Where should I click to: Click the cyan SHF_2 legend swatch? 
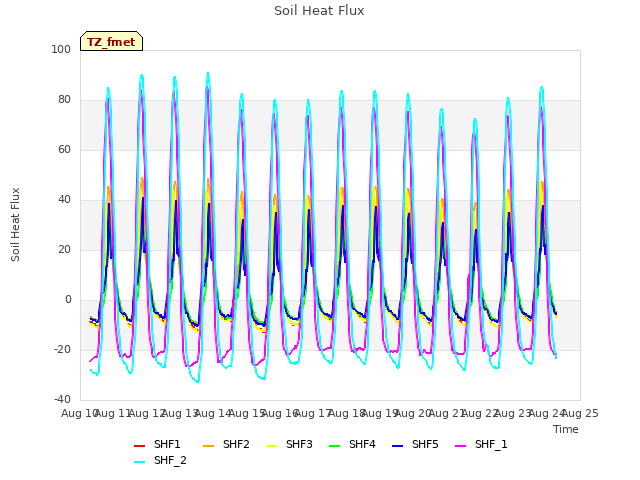click(140, 462)
